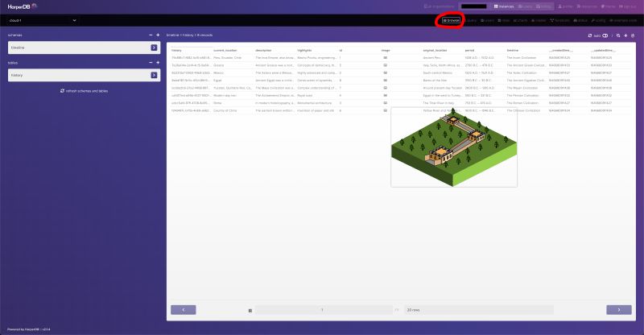Open the config tab
This screenshot has height=335, width=644.
point(598,20)
